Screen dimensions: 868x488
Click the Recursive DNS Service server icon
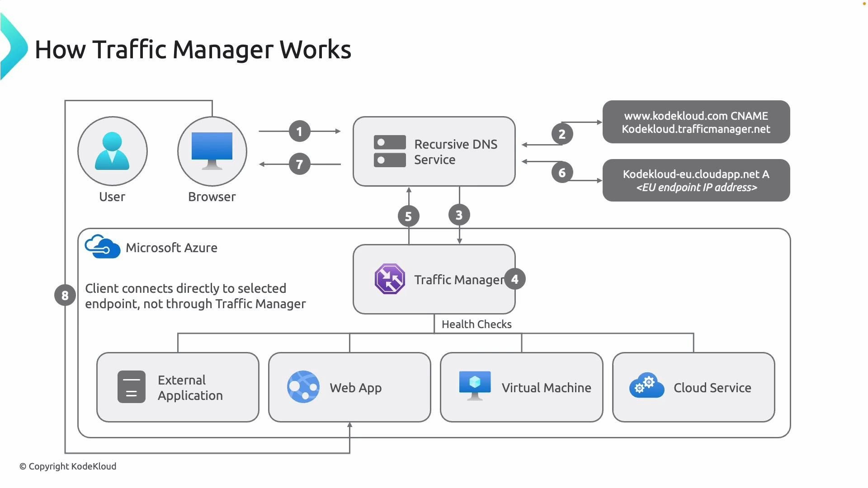tap(390, 150)
